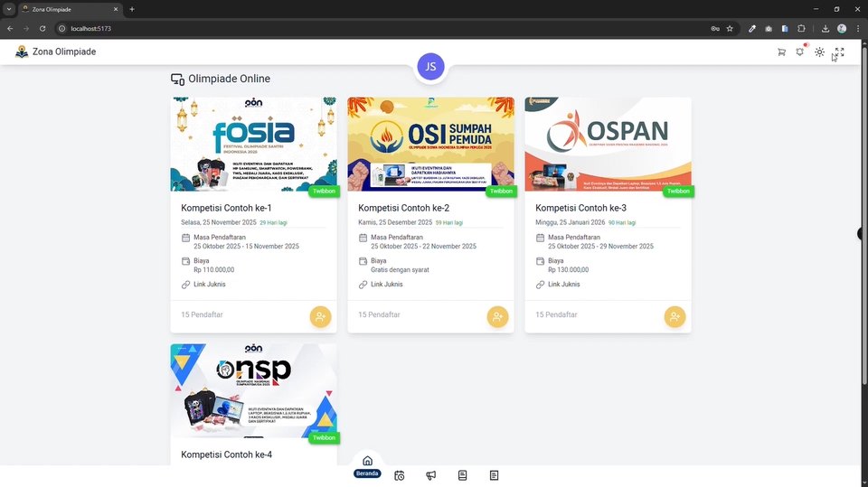Click date 'Minggu, 25 Januari 2026'
The height and width of the screenshot is (487, 868).
tap(570, 222)
